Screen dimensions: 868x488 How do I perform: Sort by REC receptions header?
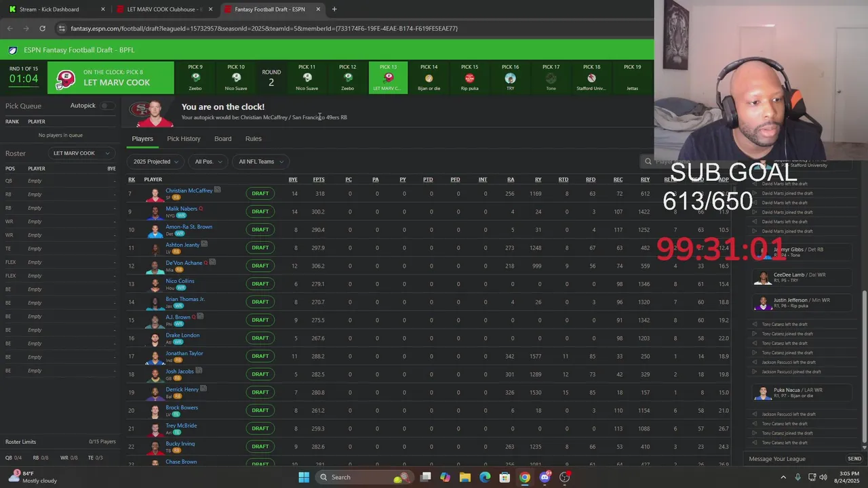pyautogui.click(x=618, y=180)
